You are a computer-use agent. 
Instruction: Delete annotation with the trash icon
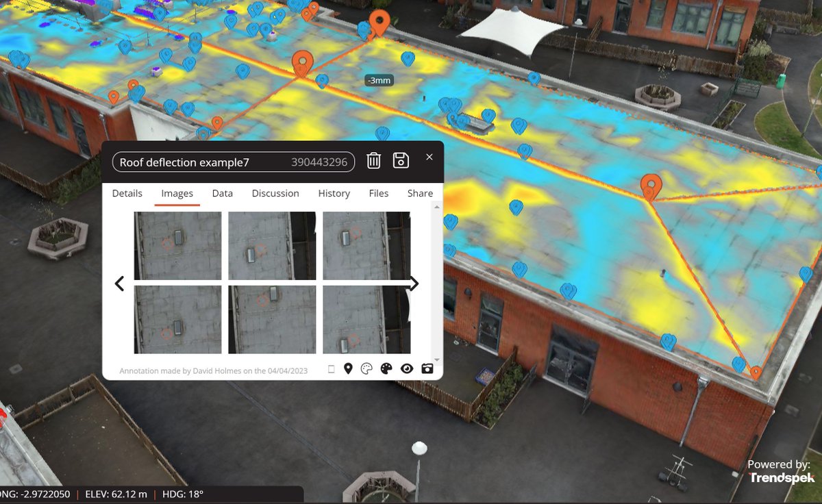point(373,161)
